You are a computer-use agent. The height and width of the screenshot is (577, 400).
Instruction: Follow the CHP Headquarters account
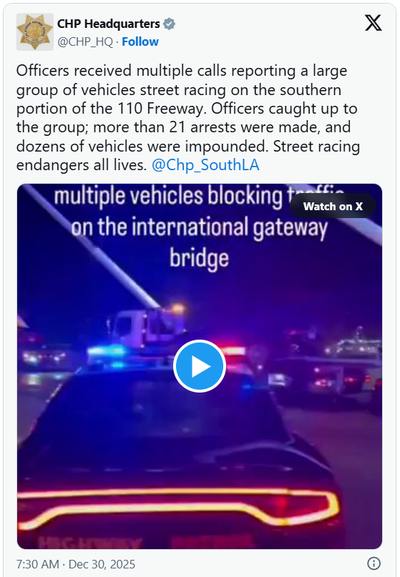pyautogui.click(x=140, y=42)
